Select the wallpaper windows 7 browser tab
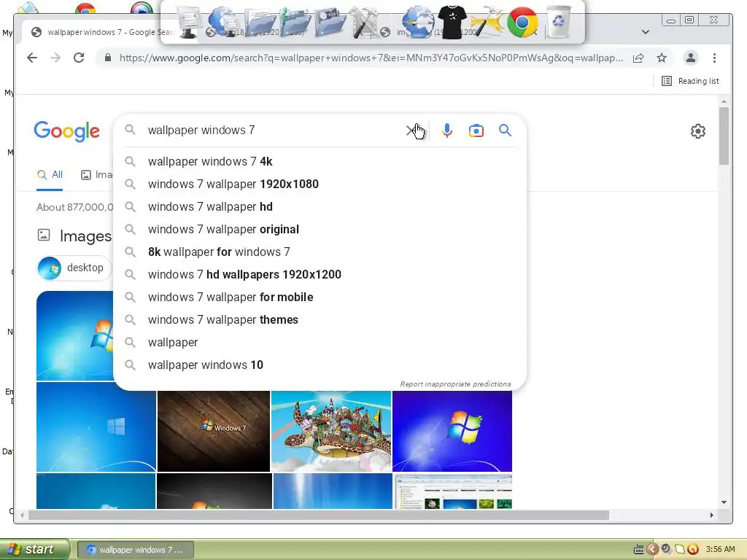 point(102,32)
